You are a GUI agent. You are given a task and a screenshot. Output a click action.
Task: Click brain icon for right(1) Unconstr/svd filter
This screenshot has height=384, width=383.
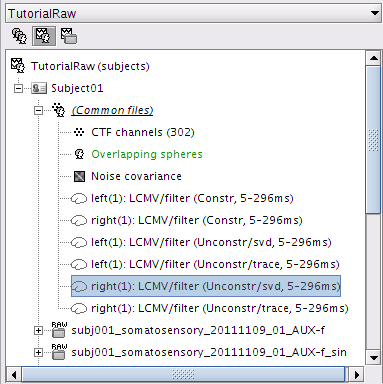(79, 286)
